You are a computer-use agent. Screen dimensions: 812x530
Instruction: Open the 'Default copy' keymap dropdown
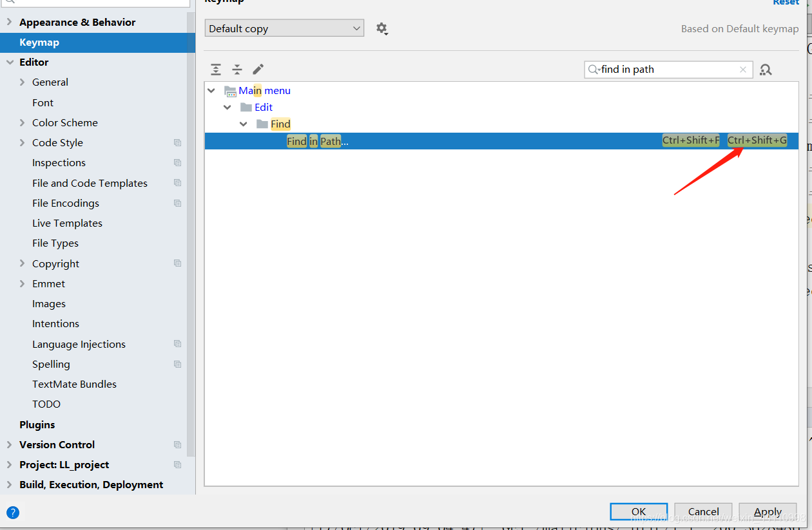(284, 28)
